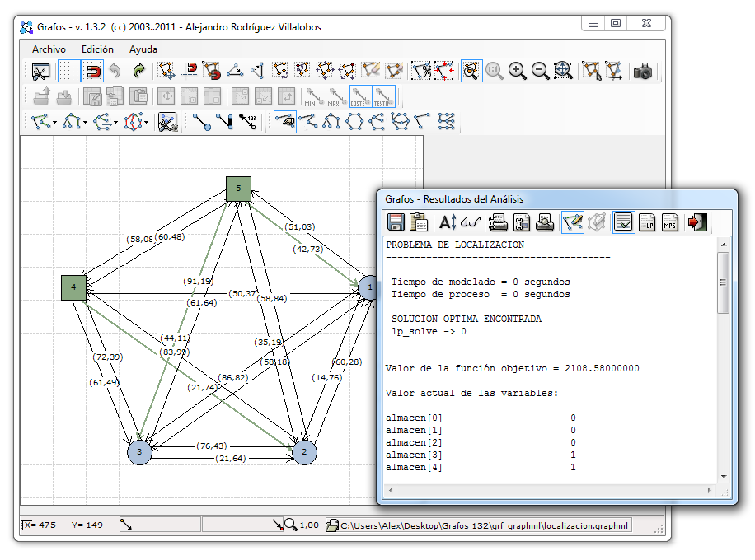The image size is (755, 560).
Task: Toggle the COSTE edge label button
Action: (360, 96)
